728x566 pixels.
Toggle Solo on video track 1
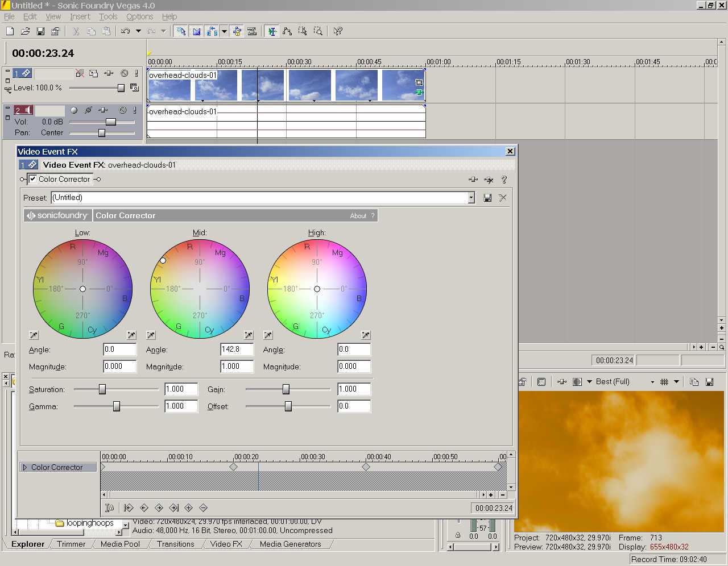(x=136, y=73)
